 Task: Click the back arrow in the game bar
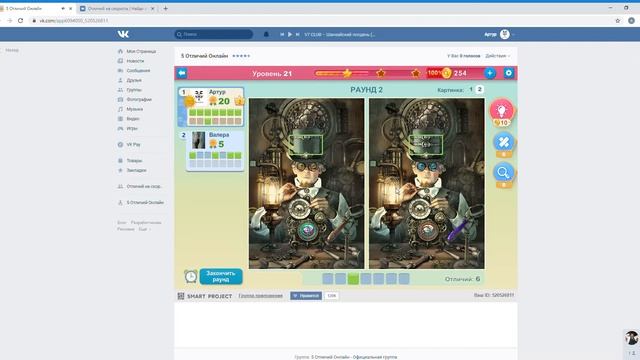(182, 73)
